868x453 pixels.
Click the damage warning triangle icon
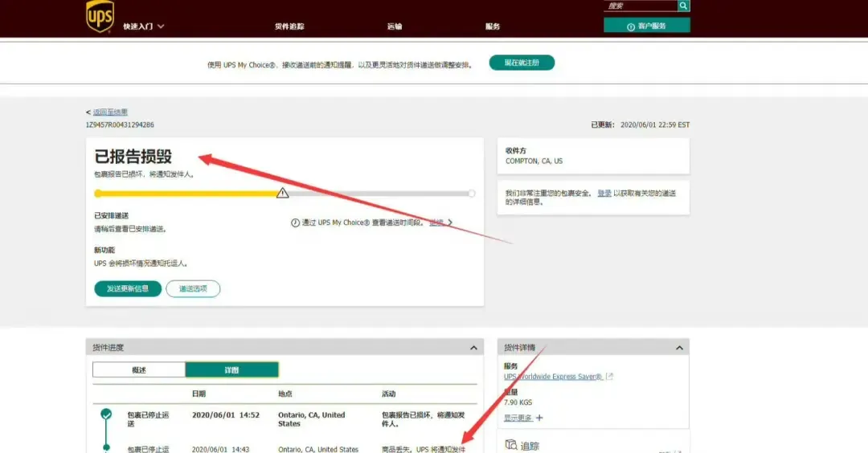click(282, 193)
